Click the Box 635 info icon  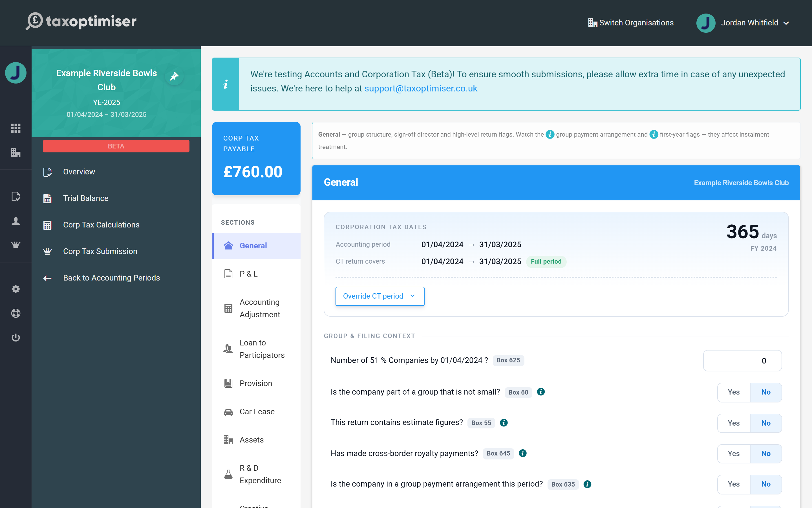[x=587, y=484]
